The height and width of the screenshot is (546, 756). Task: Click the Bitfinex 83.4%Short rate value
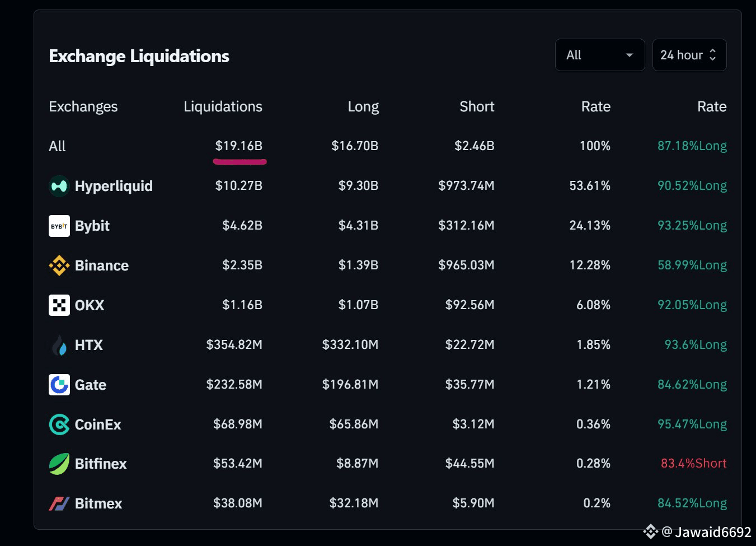[x=693, y=464]
